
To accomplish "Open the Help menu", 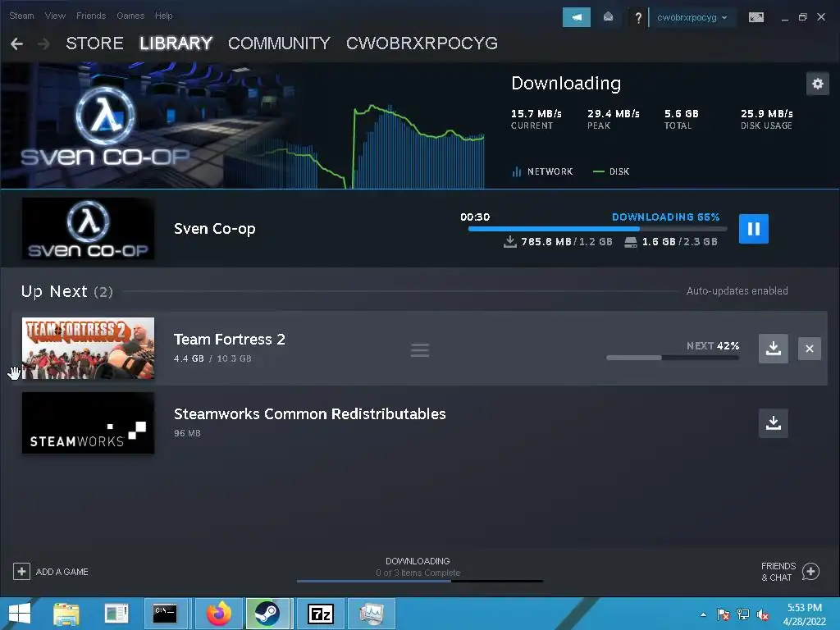I will (x=164, y=16).
